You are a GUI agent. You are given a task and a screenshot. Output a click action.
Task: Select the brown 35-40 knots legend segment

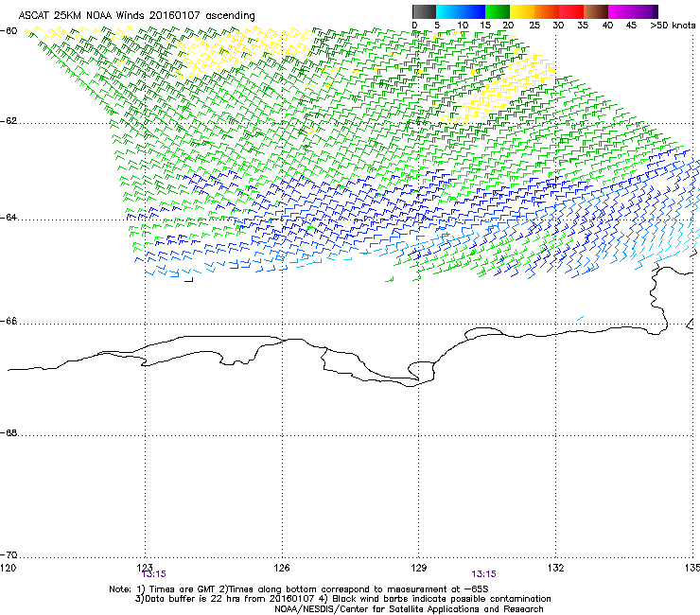[596, 11]
